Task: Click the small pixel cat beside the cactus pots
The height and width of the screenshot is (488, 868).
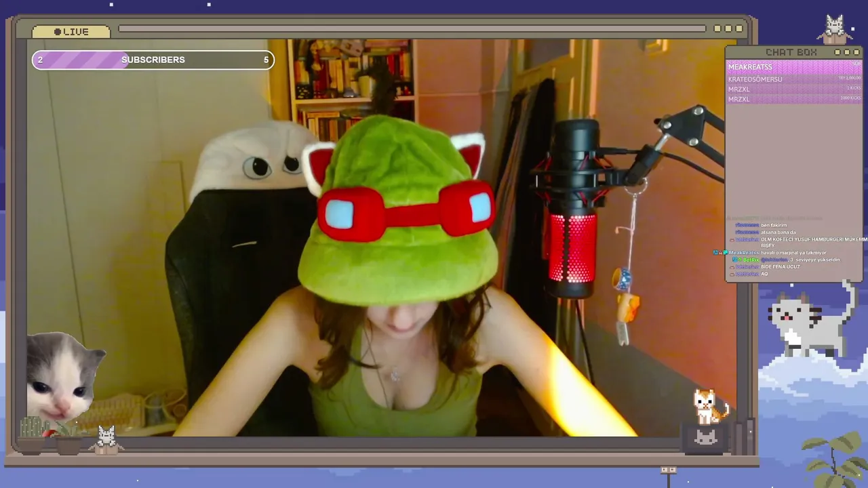Action: (x=106, y=439)
